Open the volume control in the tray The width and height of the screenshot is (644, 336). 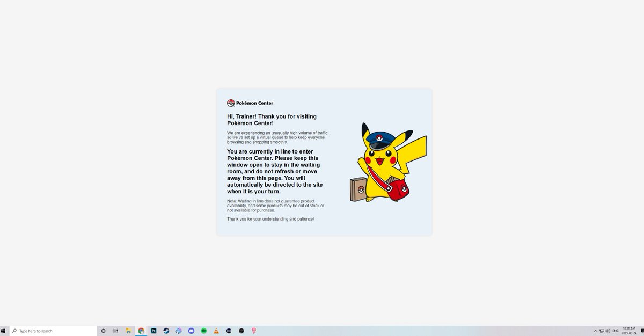pyautogui.click(x=608, y=331)
